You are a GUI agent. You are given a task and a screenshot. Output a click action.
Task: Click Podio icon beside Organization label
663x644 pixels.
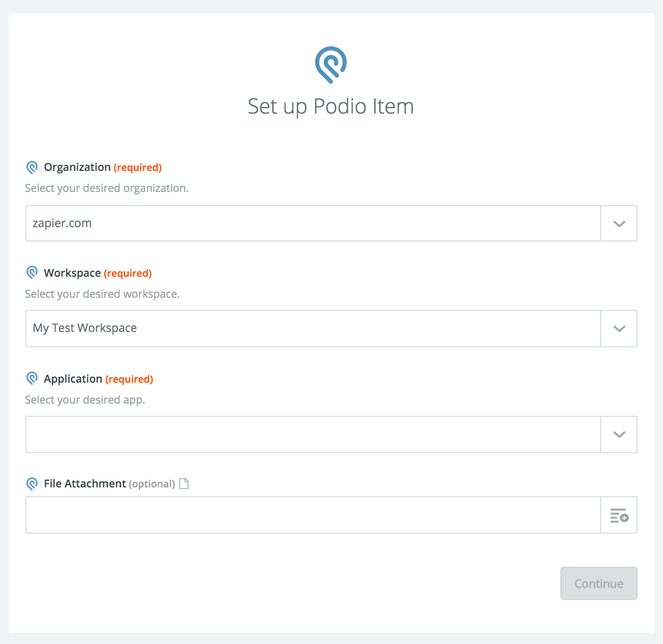32,168
